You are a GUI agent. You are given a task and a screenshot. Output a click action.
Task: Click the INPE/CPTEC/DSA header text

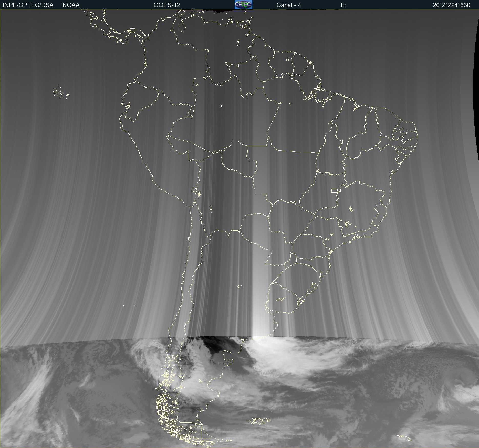click(28, 5)
